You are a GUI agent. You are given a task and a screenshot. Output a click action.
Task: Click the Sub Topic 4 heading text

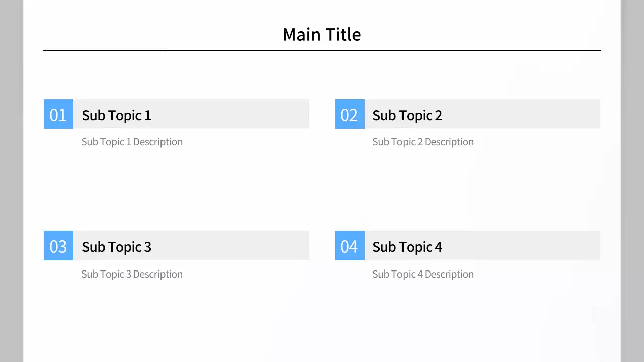tap(407, 247)
